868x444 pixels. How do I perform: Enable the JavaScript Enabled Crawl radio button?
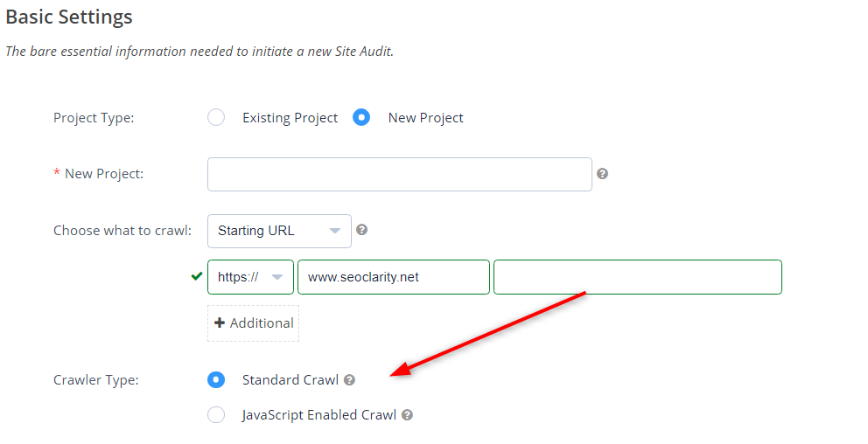[216, 414]
